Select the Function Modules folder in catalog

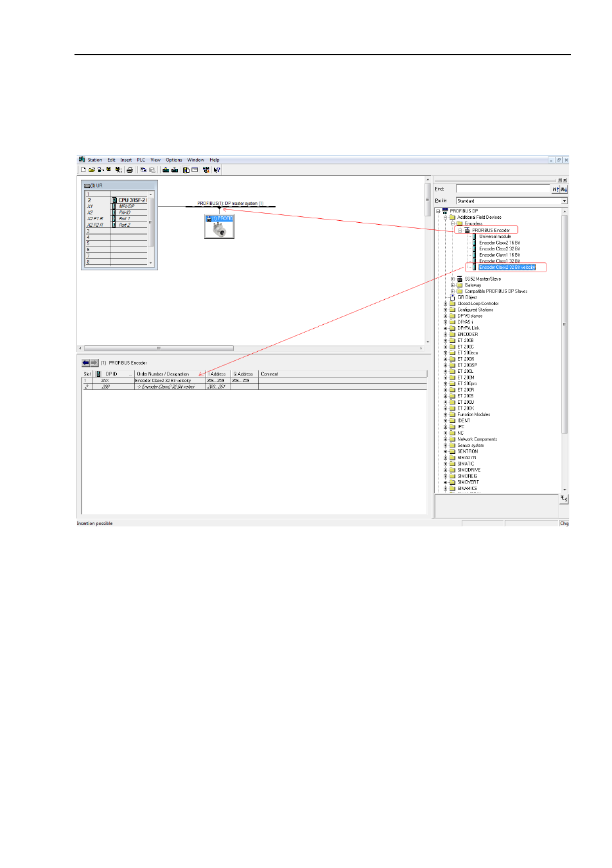(x=474, y=415)
